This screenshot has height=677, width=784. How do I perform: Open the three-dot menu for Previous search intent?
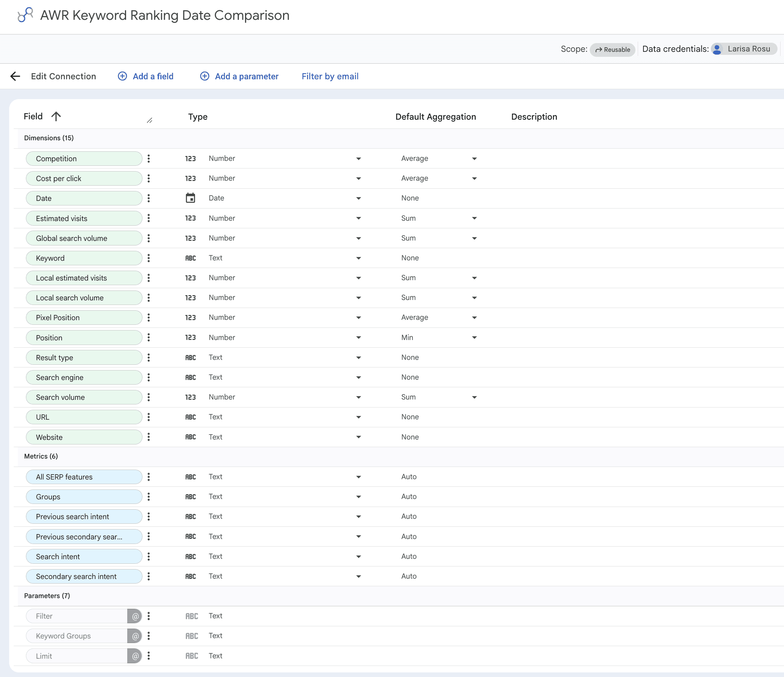point(149,517)
